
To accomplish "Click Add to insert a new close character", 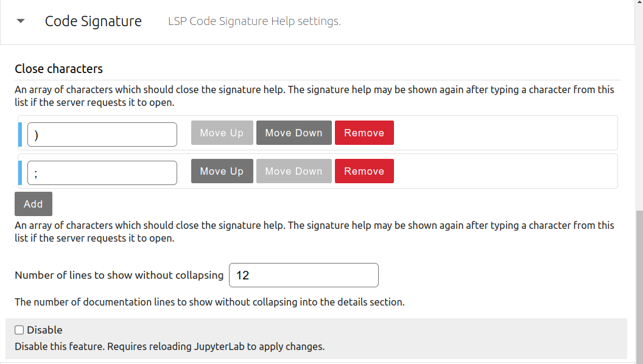I will coord(33,203).
